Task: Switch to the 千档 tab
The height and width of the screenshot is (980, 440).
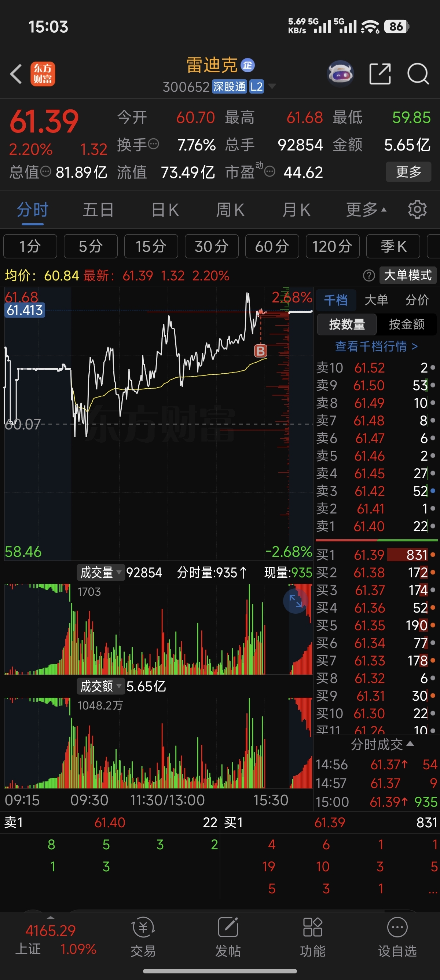Action: [x=336, y=300]
